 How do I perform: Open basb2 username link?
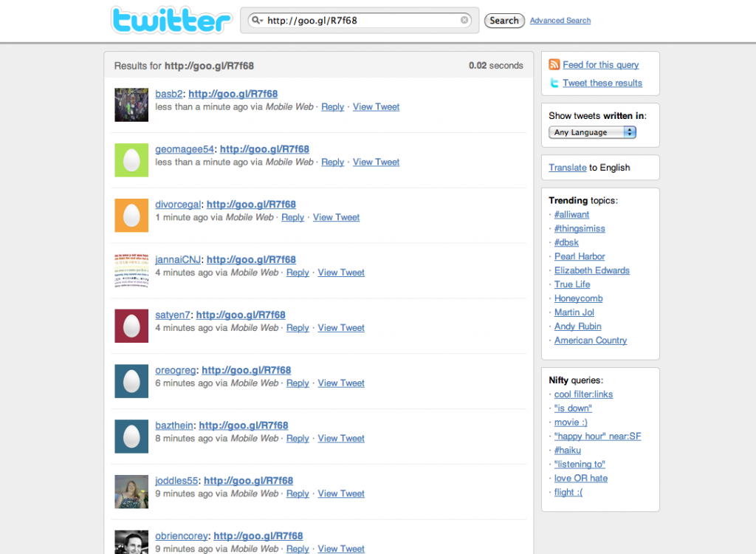(169, 94)
